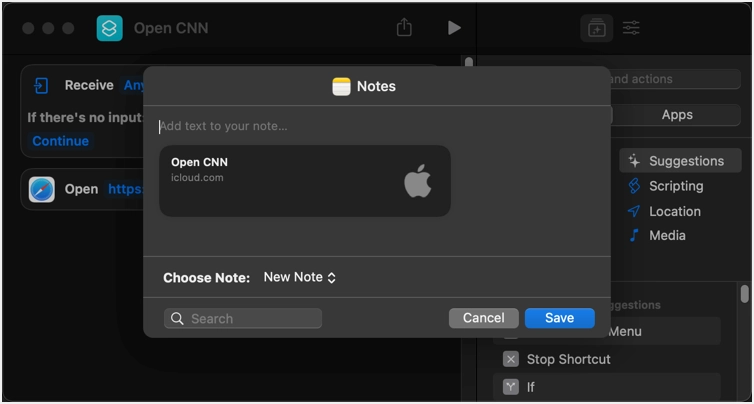Click the Suggestions sparkle icon
754x404 pixels.
[x=634, y=161]
